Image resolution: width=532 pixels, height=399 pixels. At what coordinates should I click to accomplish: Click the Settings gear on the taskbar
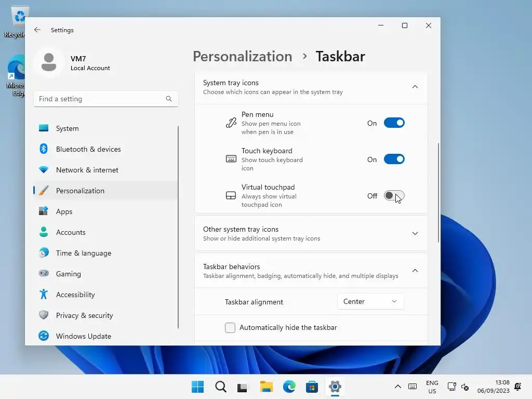point(335,387)
